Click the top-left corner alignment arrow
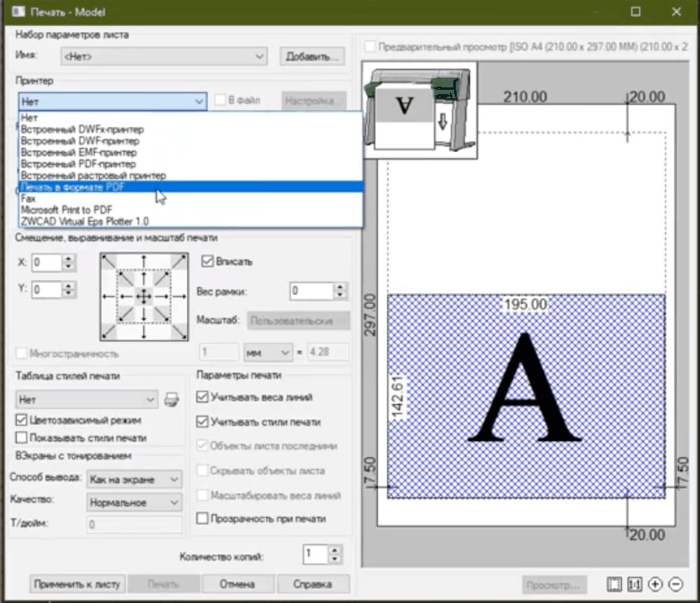Image resolution: width=700 pixels, height=603 pixels. pos(108,261)
